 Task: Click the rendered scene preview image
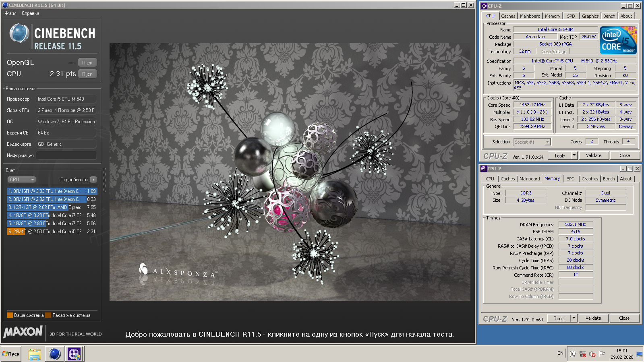pos(290,172)
